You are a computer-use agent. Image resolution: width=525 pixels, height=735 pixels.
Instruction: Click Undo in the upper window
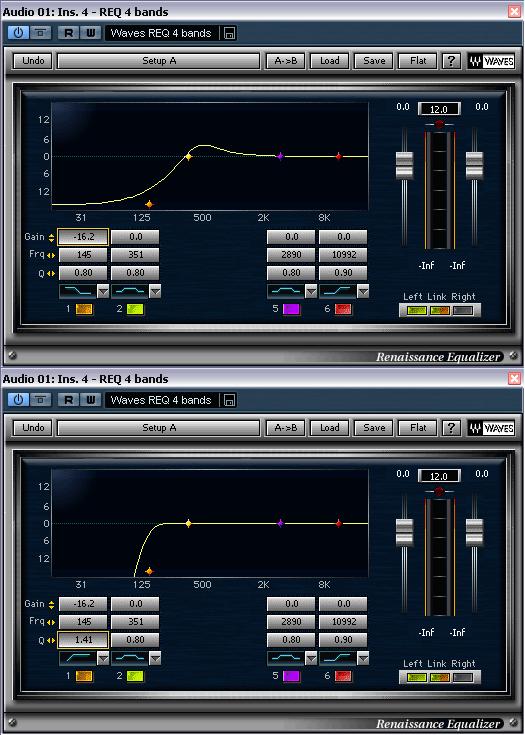tap(33, 60)
